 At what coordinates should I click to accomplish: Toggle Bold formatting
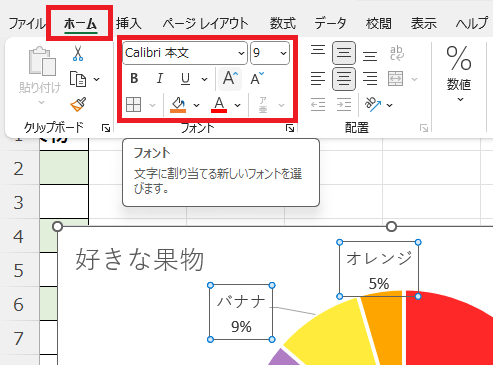(x=134, y=79)
